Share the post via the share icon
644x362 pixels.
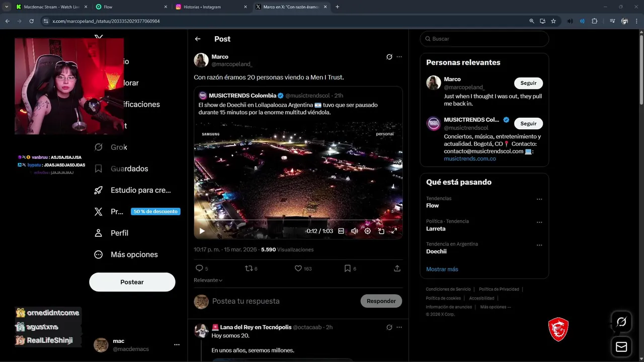click(397, 268)
